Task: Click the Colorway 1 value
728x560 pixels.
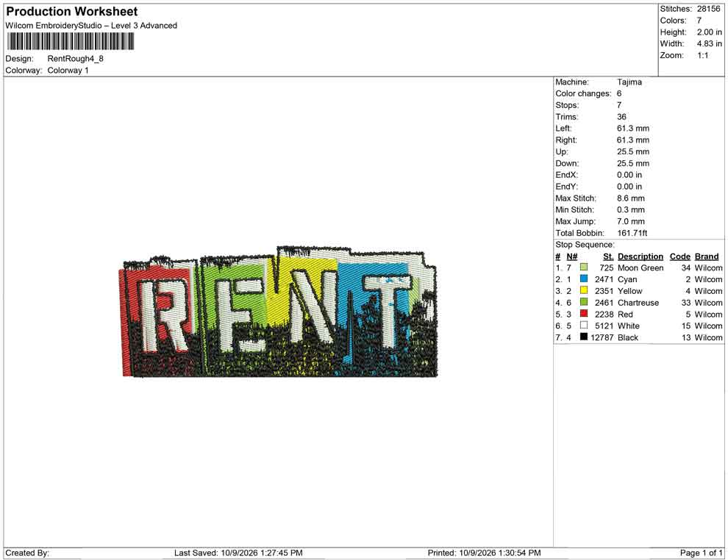Action: pos(68,71)
